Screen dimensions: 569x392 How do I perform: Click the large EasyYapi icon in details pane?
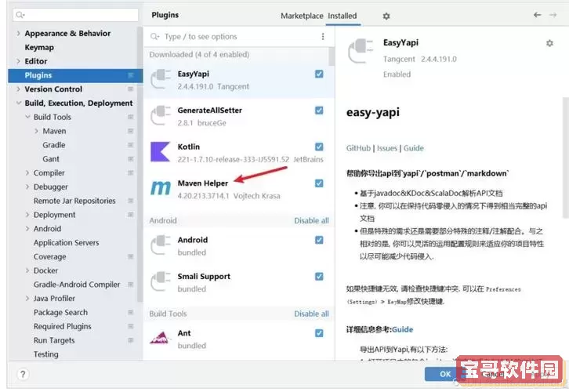[x=361, y=51]
